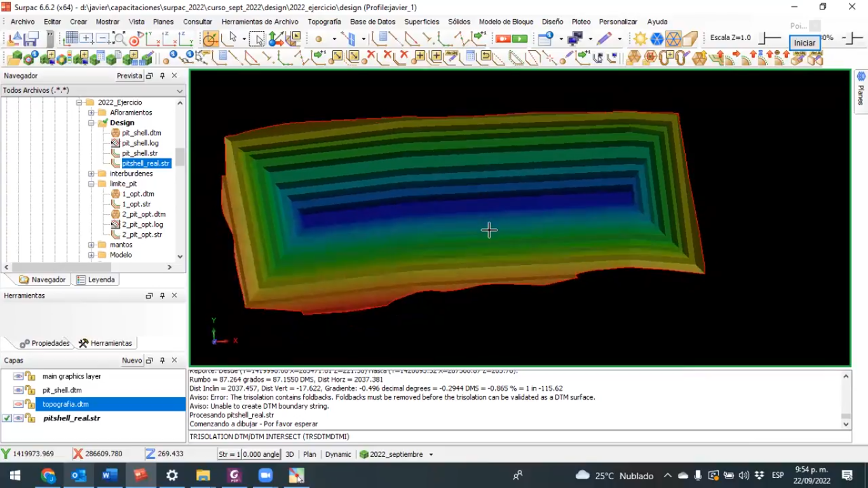Click active-layer checkmark beside pitshell_real.str

[7, 418]
